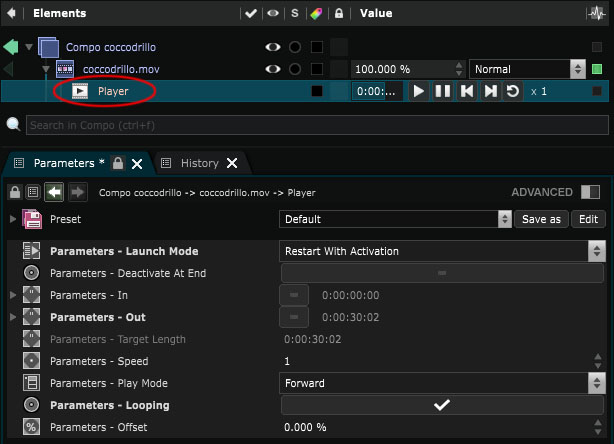Image resolution: width=614 pixels, height=444 pixels.
Task: Expand the Preset row
Action: click(x=13, y=219)
